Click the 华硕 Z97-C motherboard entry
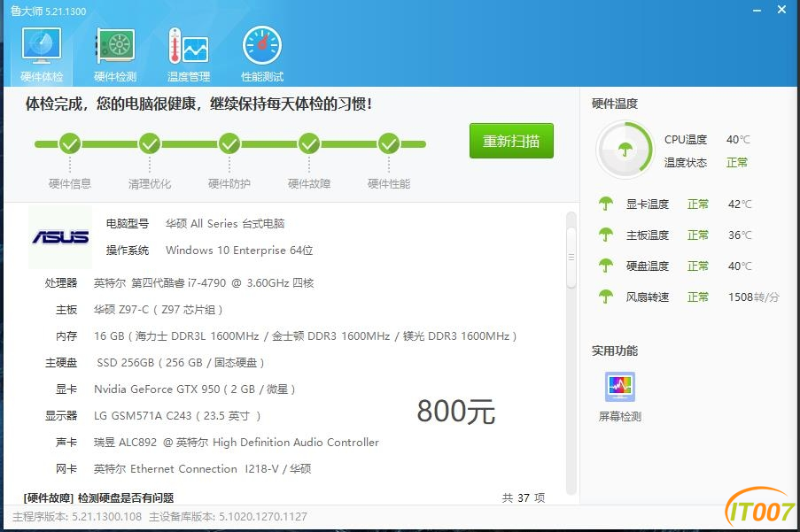The image size is (800, 532). click(x=159, y=309)
